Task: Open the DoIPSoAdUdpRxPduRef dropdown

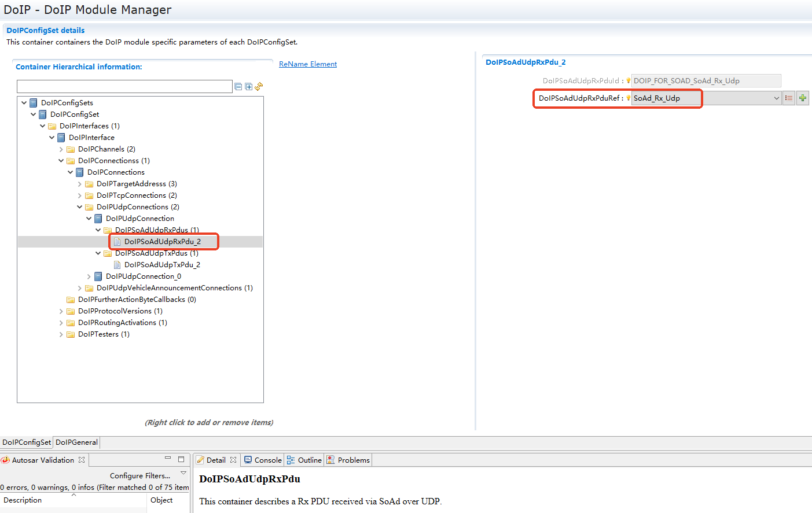Action: [776, 98]
